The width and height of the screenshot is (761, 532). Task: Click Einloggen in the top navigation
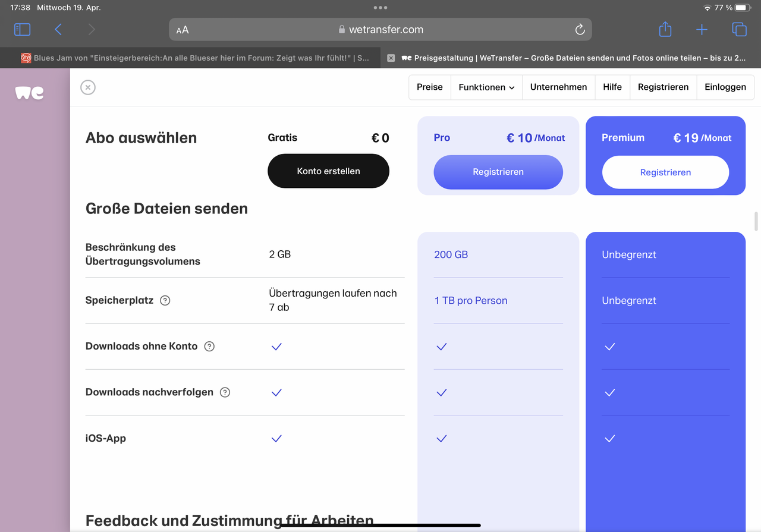point(725,87)
